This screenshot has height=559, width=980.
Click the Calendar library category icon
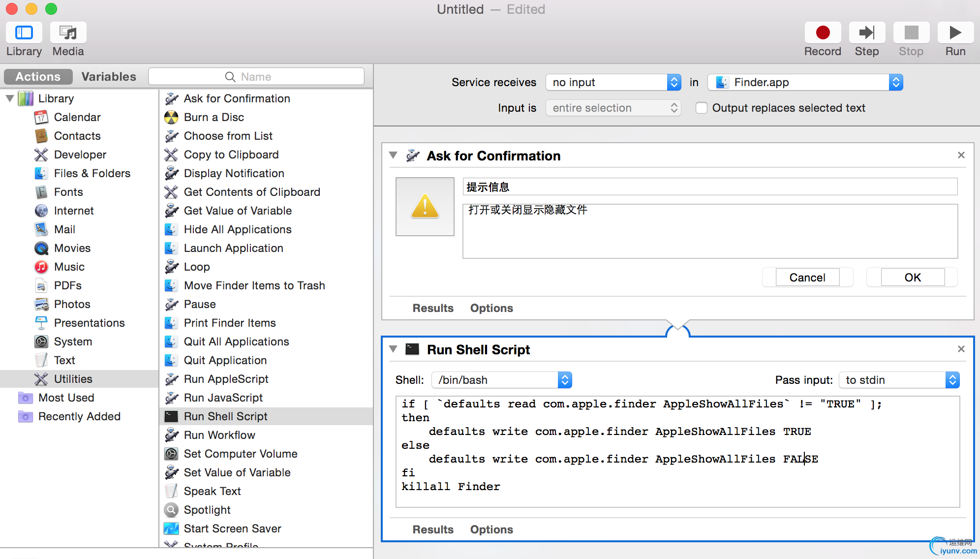tap(41, 117)
